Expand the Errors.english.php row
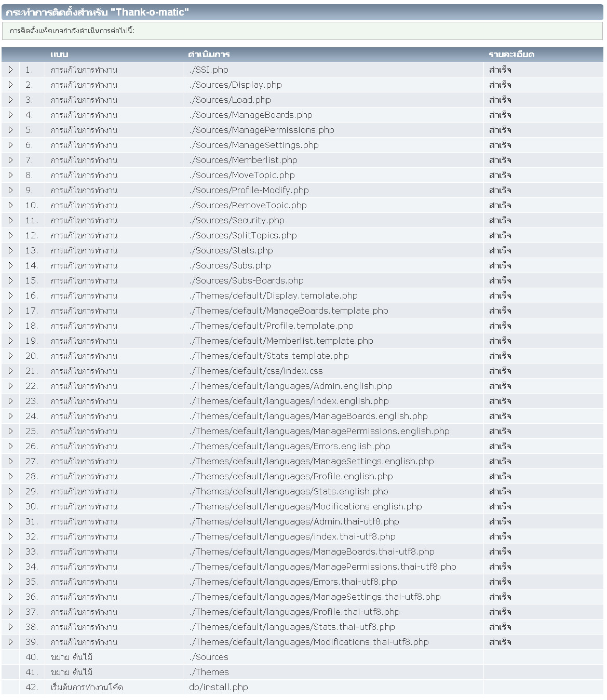The image size is (607, 700). pyautogui.click(x=10, y=446)
